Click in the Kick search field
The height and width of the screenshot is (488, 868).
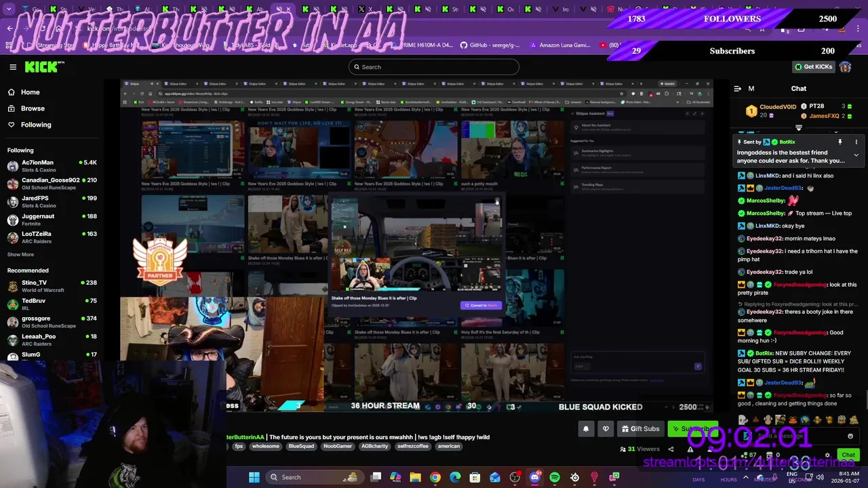[434, 67]
